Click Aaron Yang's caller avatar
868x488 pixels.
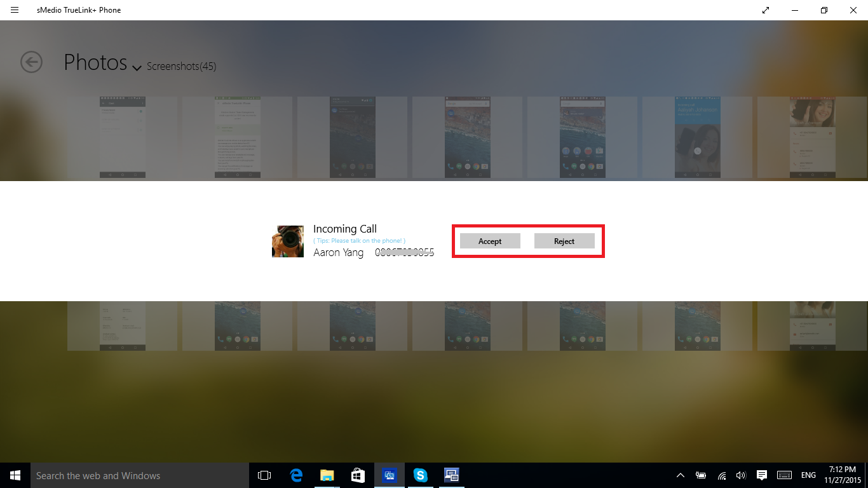tap(288, 241)
